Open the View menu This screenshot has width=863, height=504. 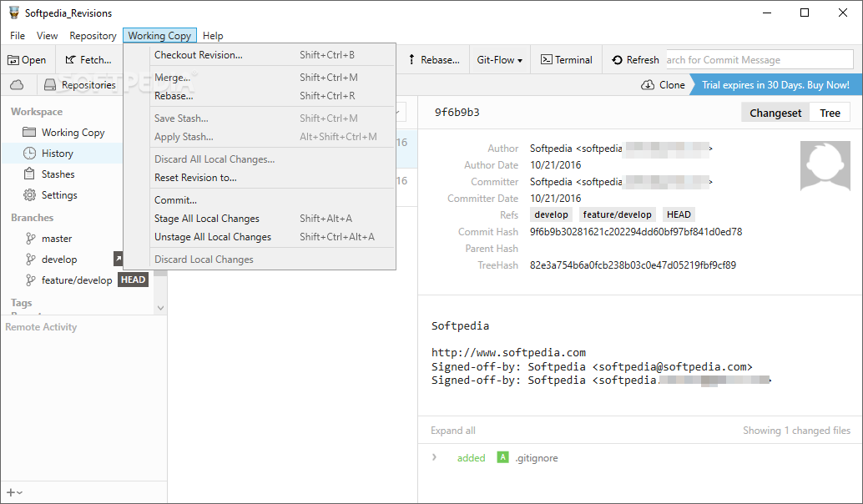click(x=47, y=35)
